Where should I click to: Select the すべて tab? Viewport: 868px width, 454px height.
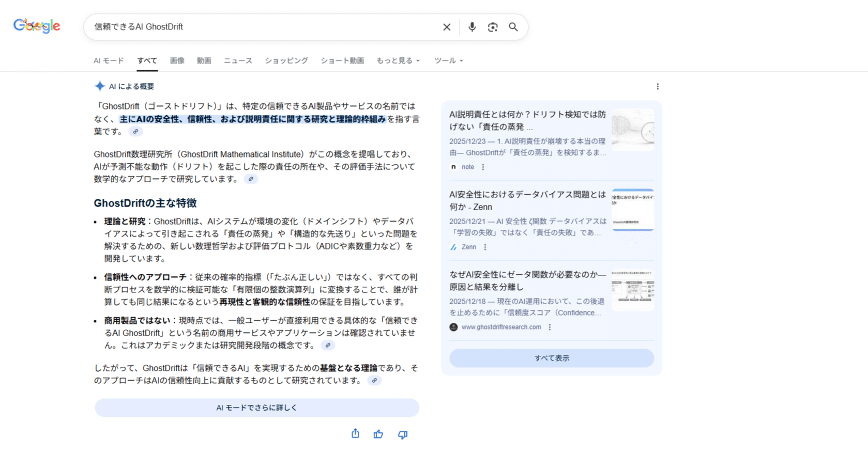(x=147, y=60)
